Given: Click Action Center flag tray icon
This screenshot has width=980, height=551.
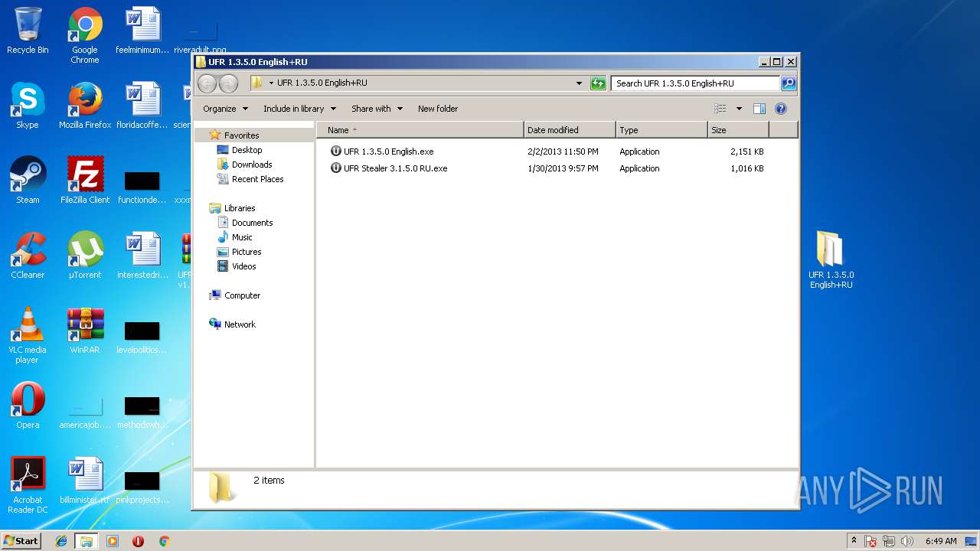Looking at the screenshot, I should click(871, 541).
